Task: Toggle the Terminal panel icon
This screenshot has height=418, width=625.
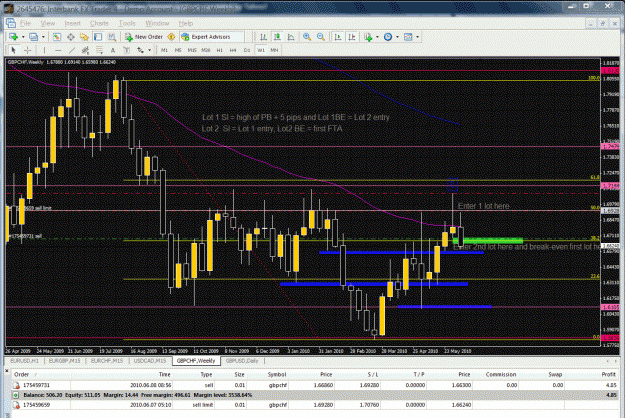Action: pyautogui.click(x=98, y=37)
